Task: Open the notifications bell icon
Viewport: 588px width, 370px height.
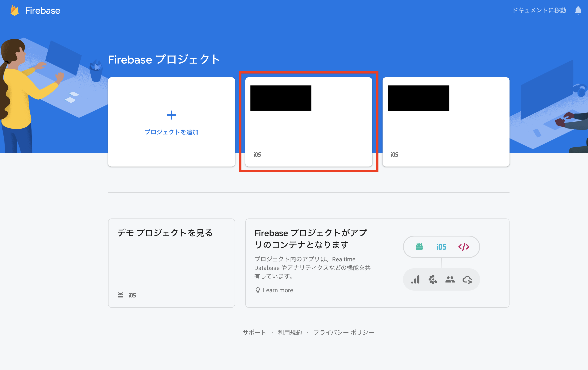Action: pyautogui.click(x=578, y=11)
